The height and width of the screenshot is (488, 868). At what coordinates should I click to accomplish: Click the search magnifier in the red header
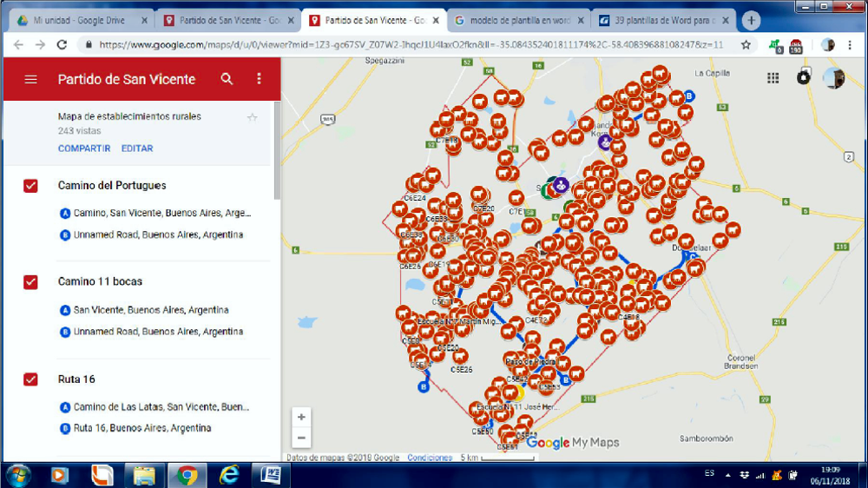click(227, 79)
